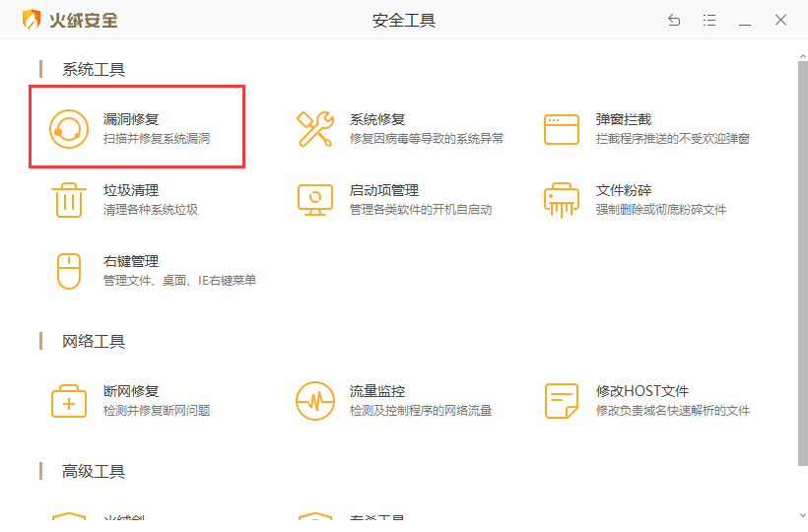
Task: Click the 流量监控 pulse-wave icon
Action: (315, 401)
